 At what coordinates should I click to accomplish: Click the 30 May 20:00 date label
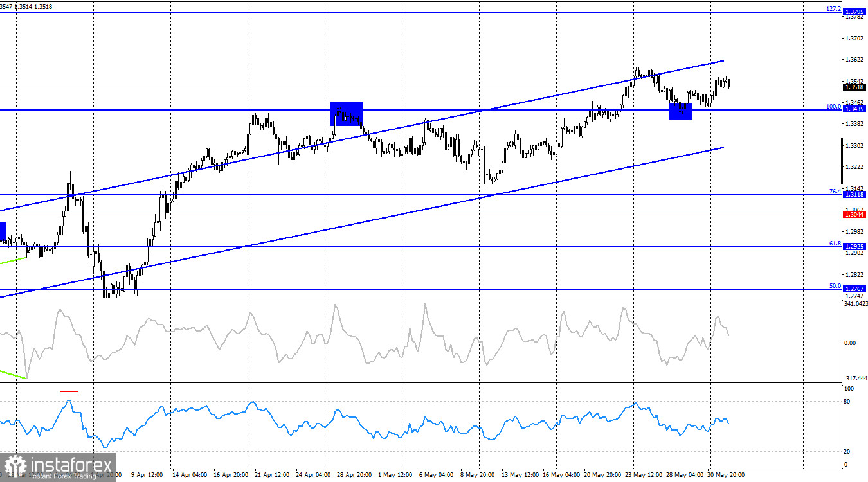click(x=727, y=476)
